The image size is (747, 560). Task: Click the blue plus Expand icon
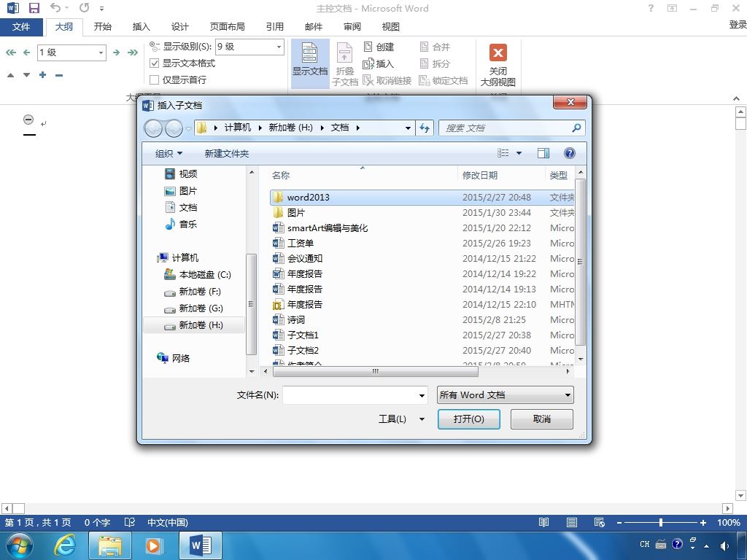43,75
